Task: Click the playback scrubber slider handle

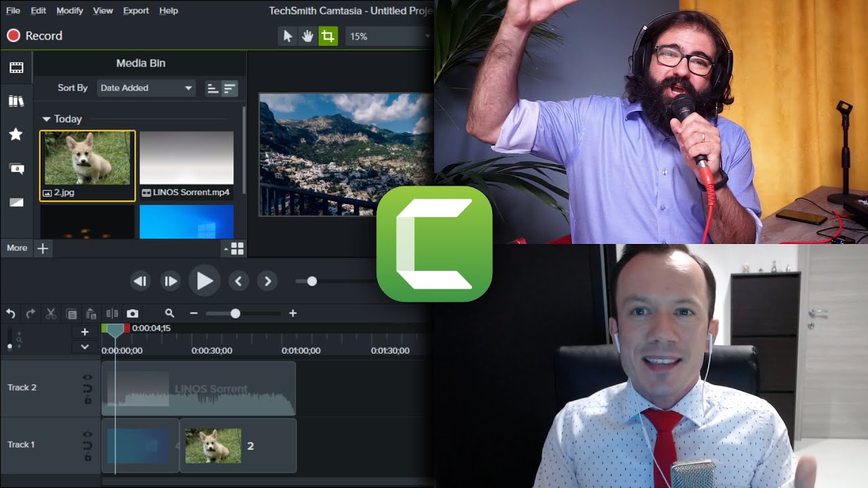Action: point(312,281)
